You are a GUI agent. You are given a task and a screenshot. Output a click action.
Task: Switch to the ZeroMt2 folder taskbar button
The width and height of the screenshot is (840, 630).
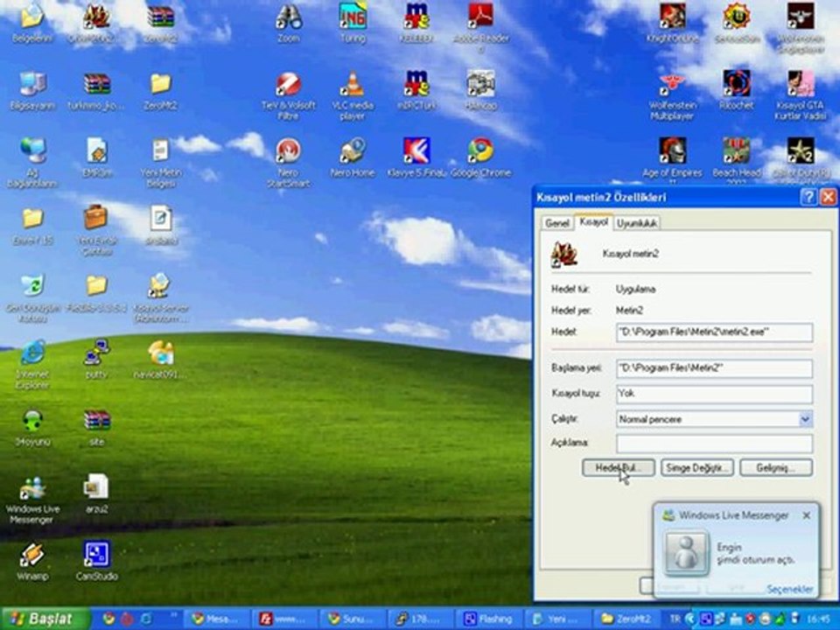(x=626, y=619)
